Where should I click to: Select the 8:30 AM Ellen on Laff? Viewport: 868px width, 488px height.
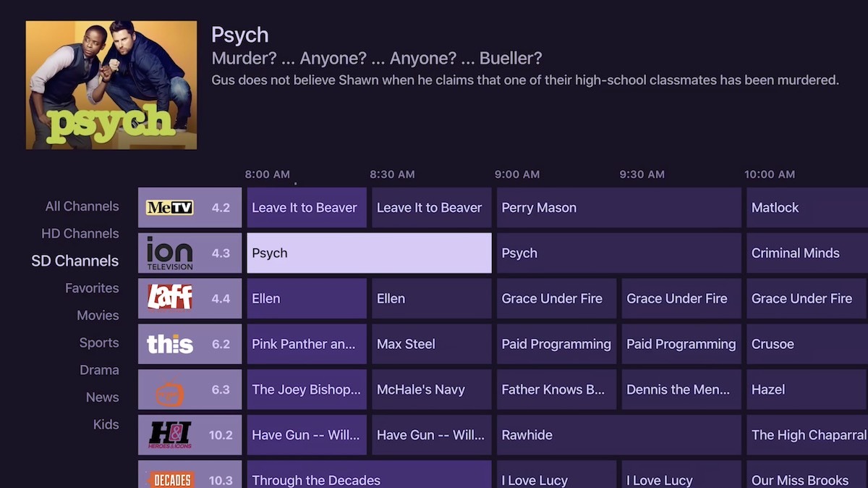[432, 298]
